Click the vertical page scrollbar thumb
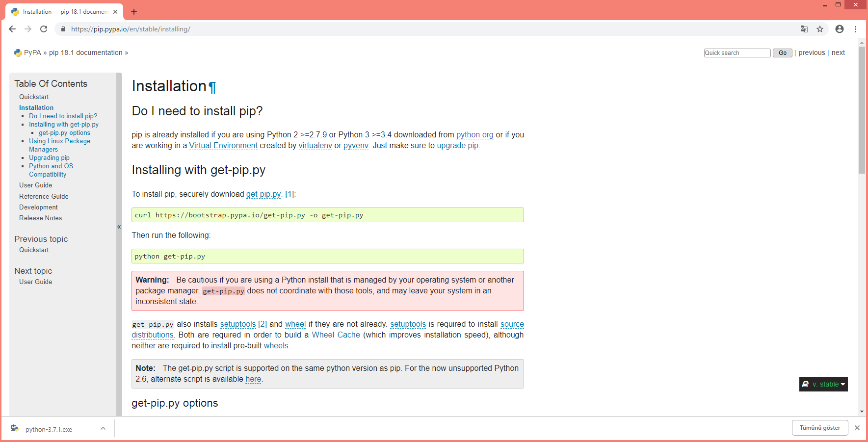 coord(862,110)
